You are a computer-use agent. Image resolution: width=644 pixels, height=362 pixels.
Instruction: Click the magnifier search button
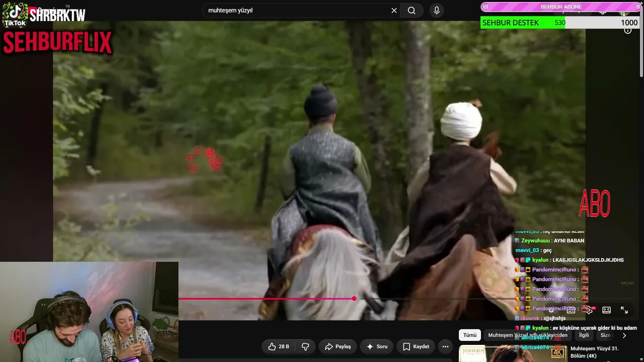(412, 11)
